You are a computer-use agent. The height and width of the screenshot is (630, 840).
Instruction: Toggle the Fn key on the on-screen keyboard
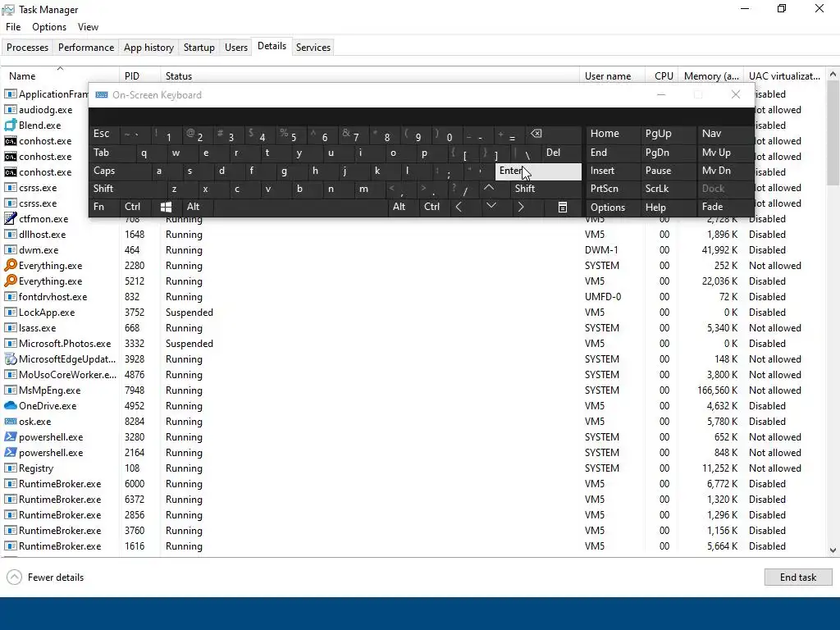point(104,207)
